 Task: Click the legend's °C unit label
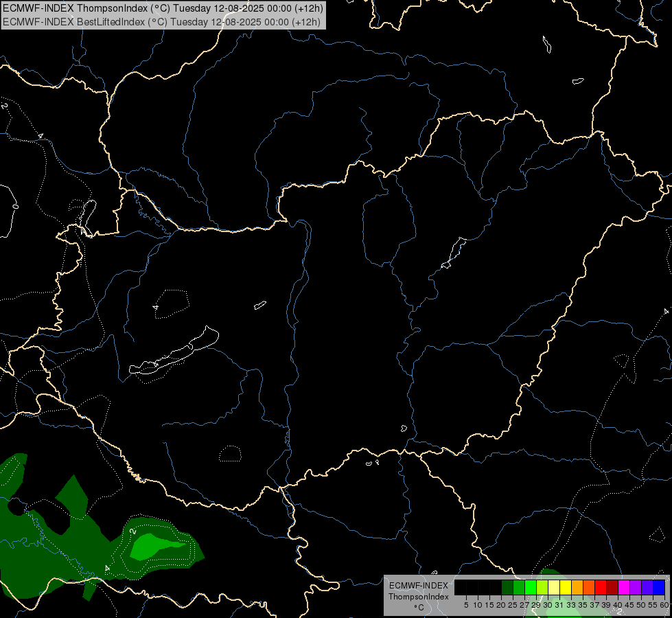(419, 608)
